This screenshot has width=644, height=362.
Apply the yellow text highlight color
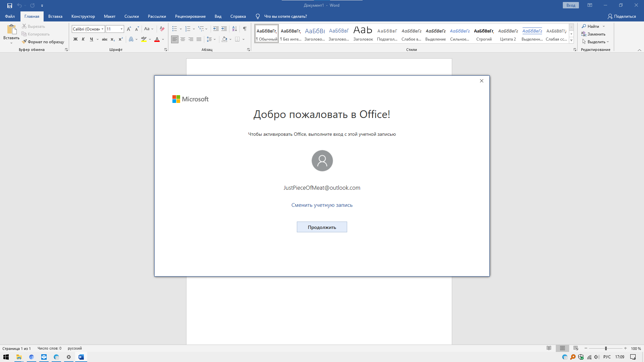pos(144,39)
